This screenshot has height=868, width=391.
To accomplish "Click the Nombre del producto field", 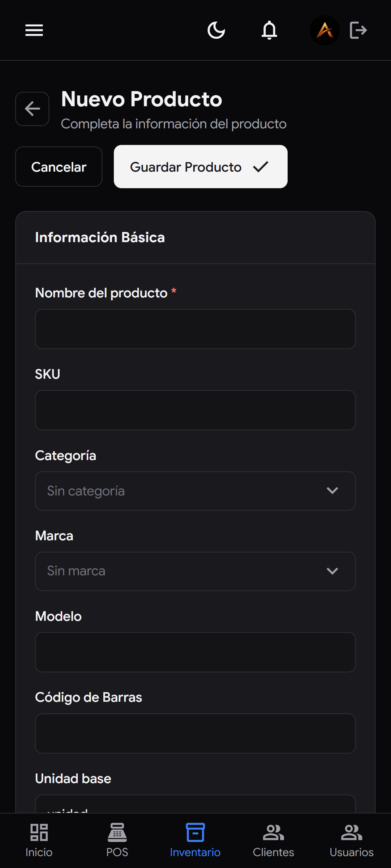I will click(195, 329).
